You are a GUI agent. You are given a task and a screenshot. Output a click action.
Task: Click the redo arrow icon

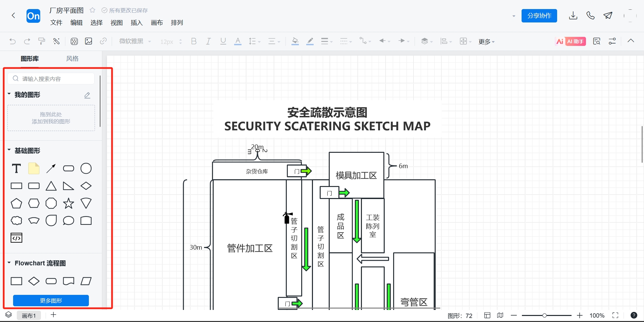pyautogui.click(x=27, y=41)
